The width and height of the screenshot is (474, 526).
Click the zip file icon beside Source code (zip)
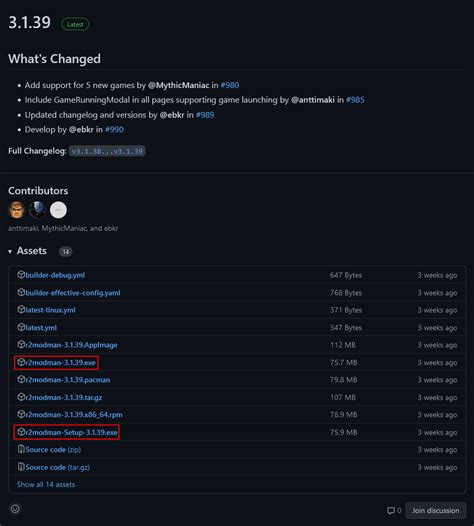click(21, 449)
